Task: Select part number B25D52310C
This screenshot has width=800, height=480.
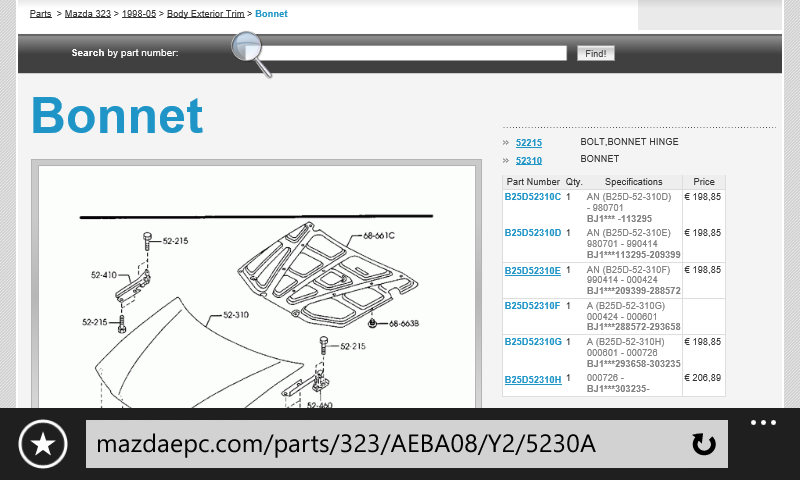Action: click(532, 198)
